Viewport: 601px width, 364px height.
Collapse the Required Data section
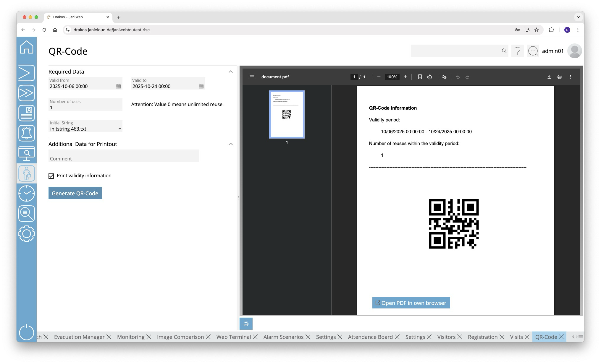coord(231,72)
